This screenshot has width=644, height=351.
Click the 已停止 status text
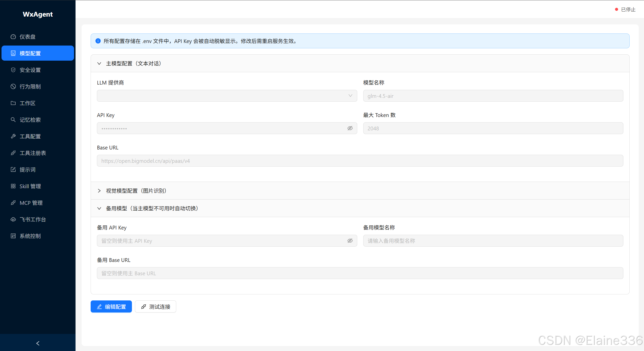click(628, 10)
